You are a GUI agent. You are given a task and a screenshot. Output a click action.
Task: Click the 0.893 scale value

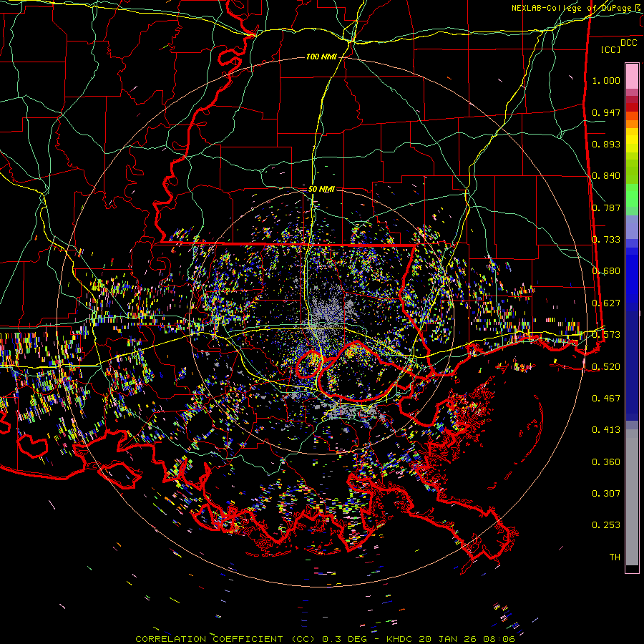[x=606, y=144]
